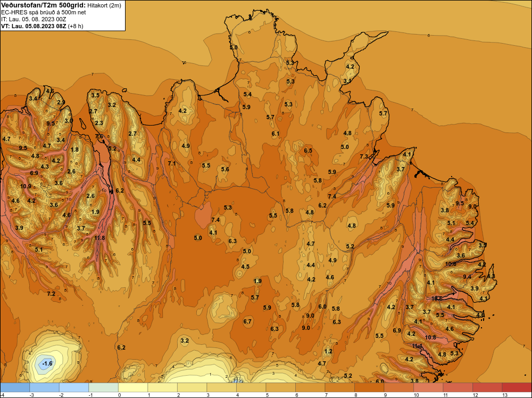Select the 10.8 temperature reading

(x=430, y=337)
